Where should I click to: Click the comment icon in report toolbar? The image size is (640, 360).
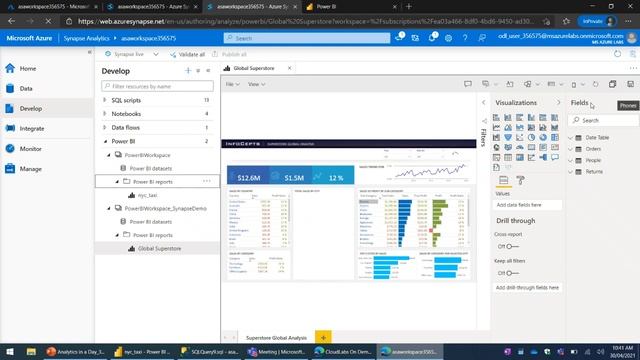pos(468,84)
